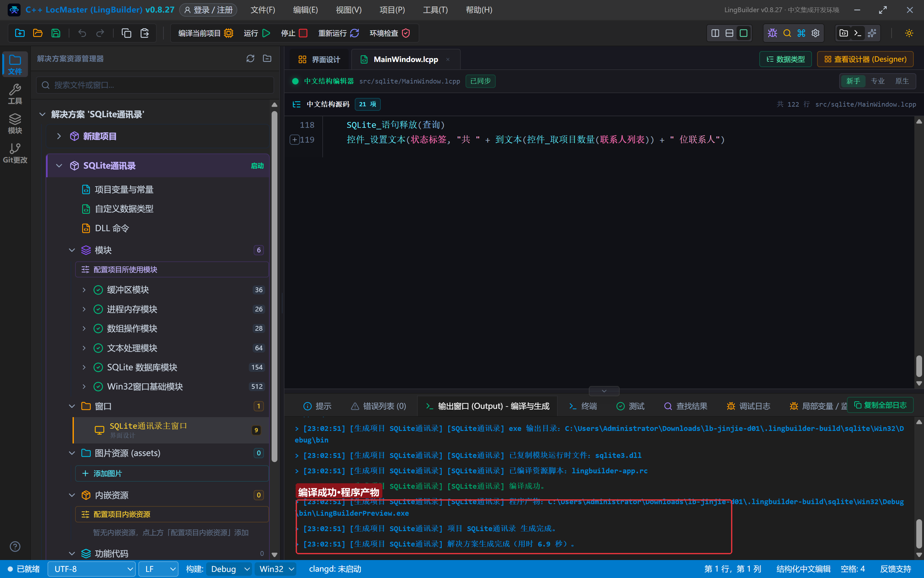Select the 新手 editor mode

(x=853, y=81)
